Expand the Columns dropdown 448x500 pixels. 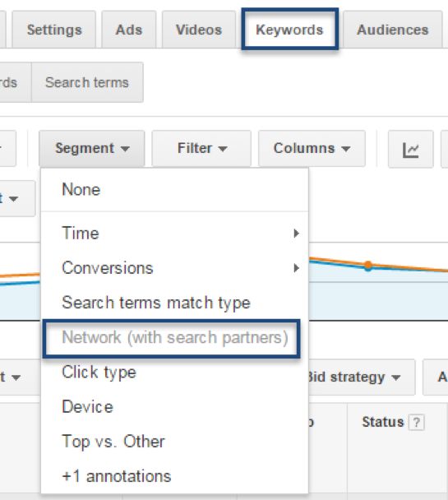pos(312,149)
